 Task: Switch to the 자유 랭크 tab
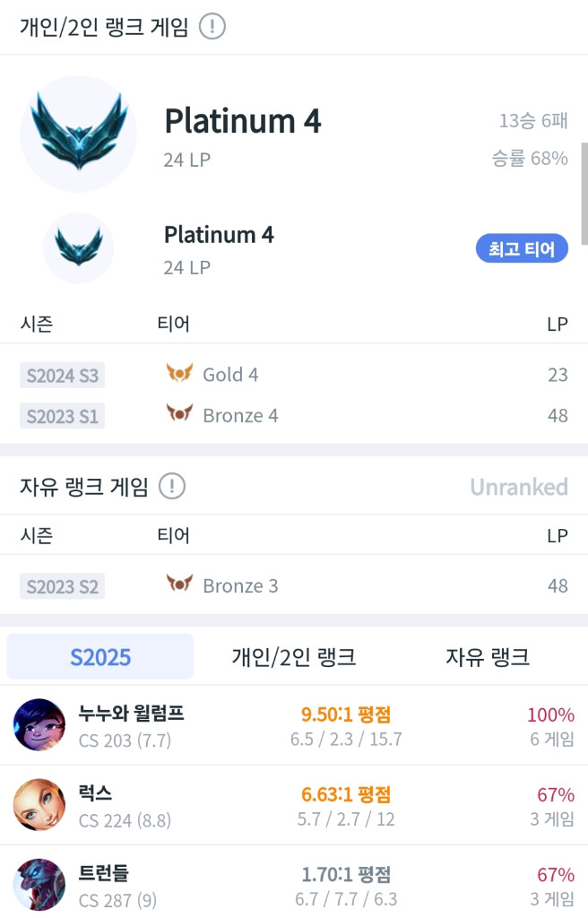pyautogui.click(x=485, y=657)
